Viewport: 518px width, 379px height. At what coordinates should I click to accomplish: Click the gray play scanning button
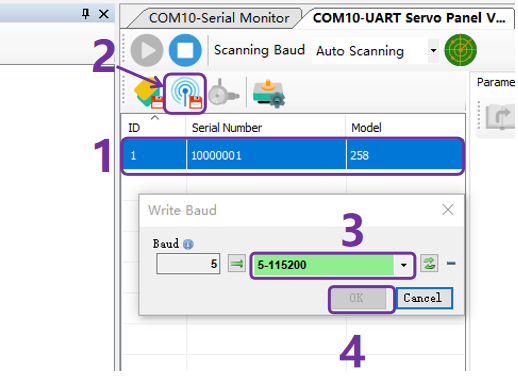point(147,51)
